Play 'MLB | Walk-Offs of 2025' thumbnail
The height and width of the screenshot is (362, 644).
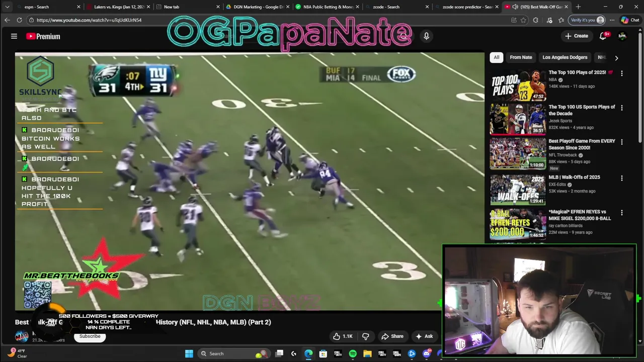[518, 190]
